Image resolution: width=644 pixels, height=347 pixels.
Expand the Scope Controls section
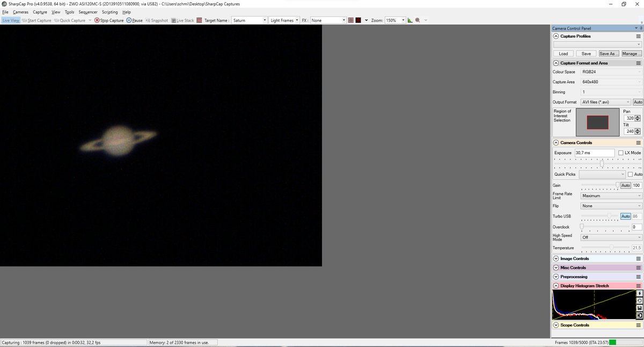pos(556,325)
